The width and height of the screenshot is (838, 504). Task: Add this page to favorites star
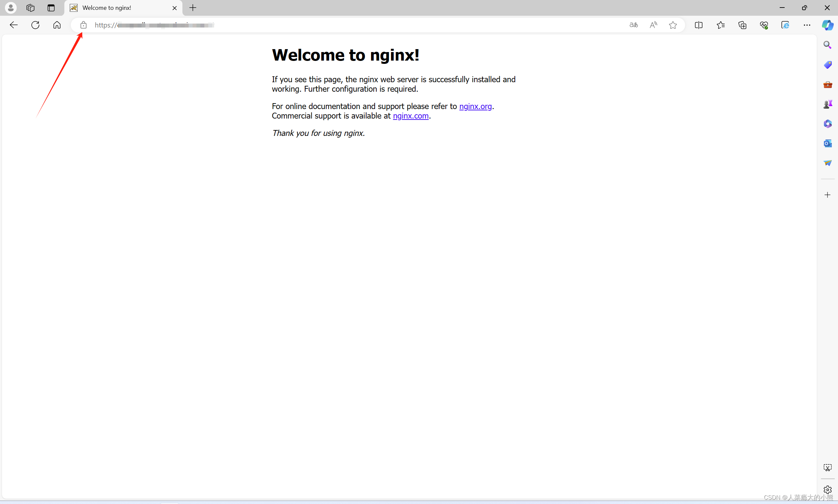(x=673, y=25)
